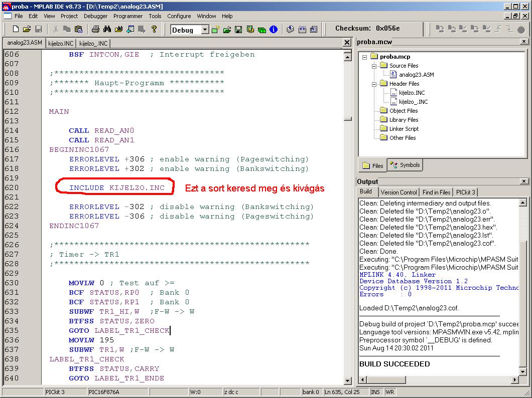Close the proba.mcw project panel
The image size is (532, 398).
[x=524, y=41]
